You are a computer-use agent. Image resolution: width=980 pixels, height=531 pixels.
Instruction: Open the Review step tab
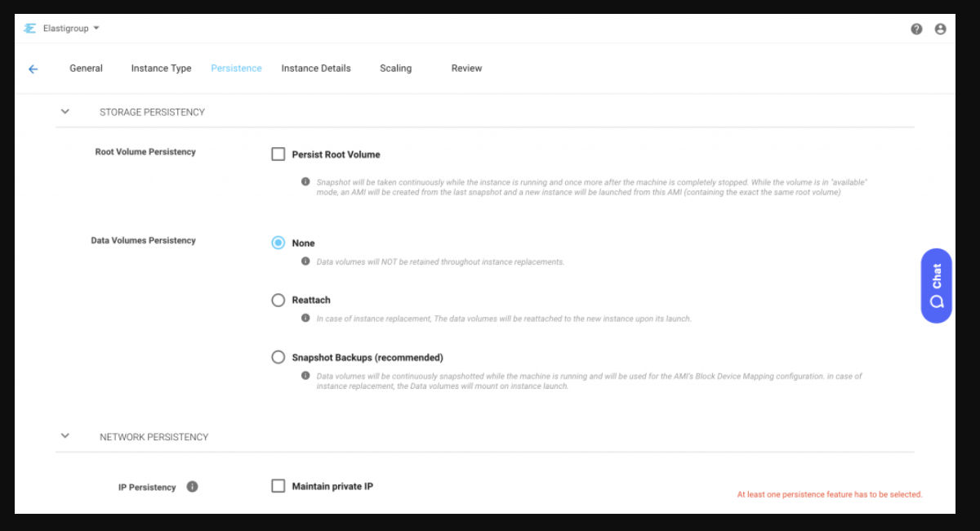tap(466, 69)
